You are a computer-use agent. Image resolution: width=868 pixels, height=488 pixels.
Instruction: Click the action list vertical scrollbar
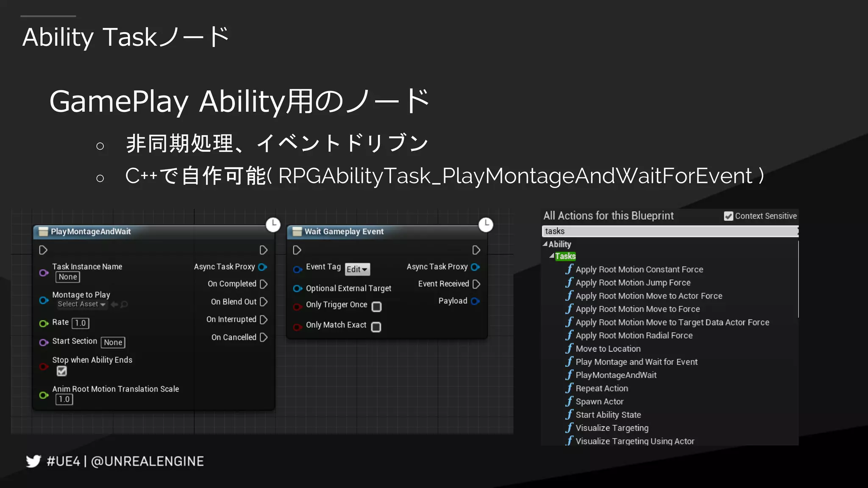[x=798, y=280]
